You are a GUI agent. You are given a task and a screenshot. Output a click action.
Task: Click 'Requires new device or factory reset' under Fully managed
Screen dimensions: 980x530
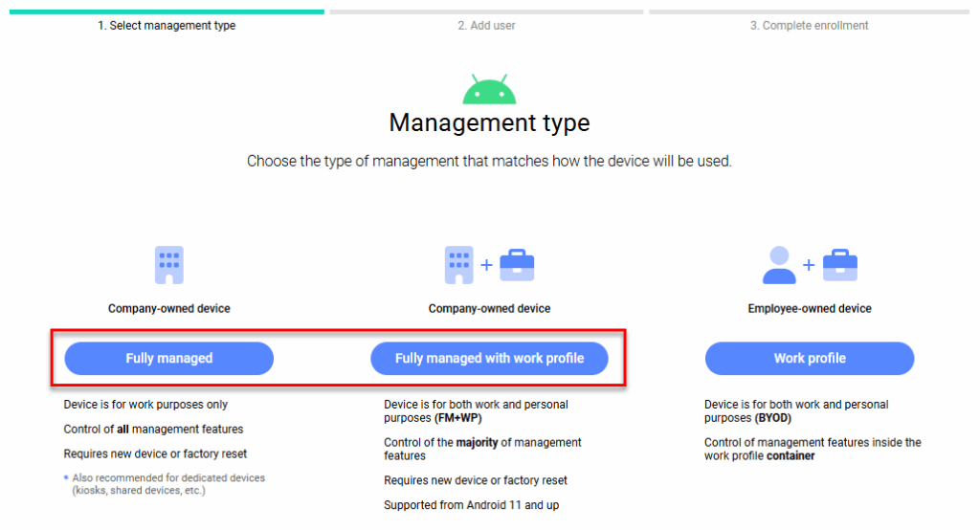point(155,453)
